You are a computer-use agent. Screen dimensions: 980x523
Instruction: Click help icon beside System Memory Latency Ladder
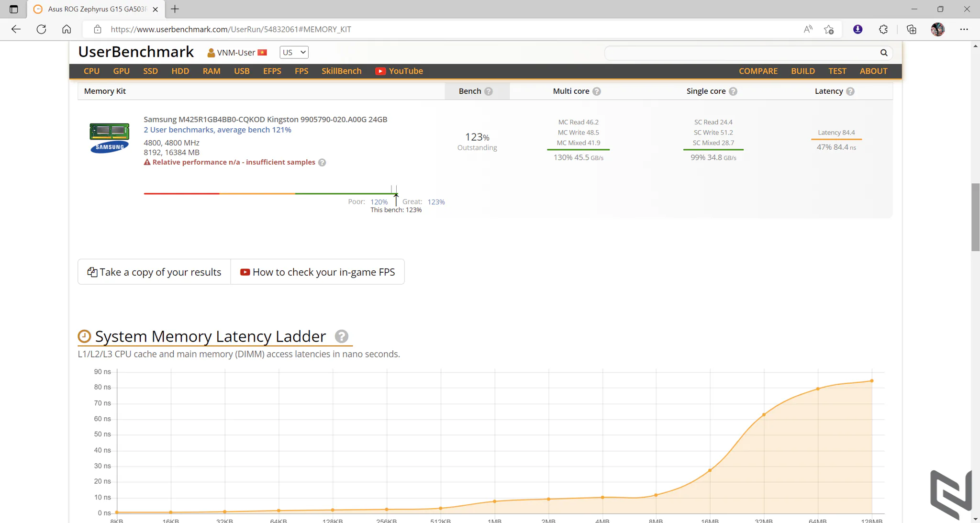click(x=342, y=336)
